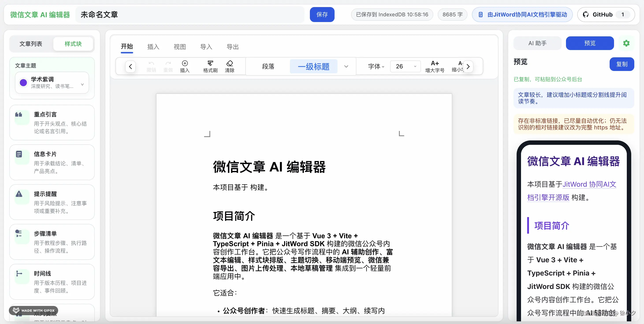Click the GitHub logo icon
This screenshot has height=324, width=644.
tap(586, 15)
